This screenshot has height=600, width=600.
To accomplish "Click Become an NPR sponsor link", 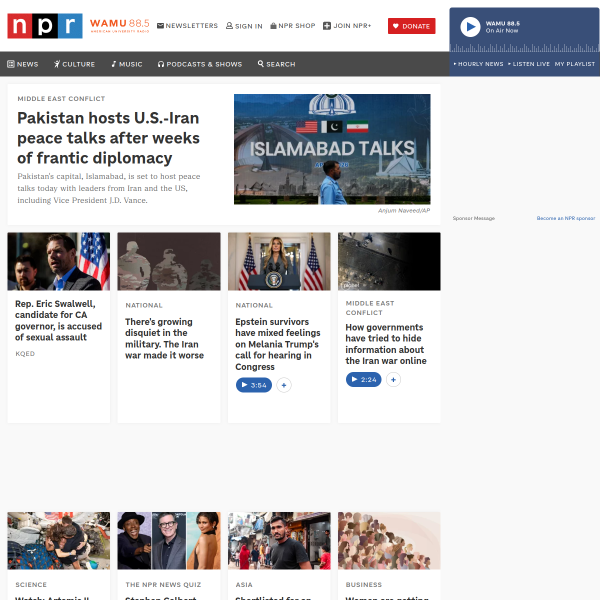I will tap(566, 218).
